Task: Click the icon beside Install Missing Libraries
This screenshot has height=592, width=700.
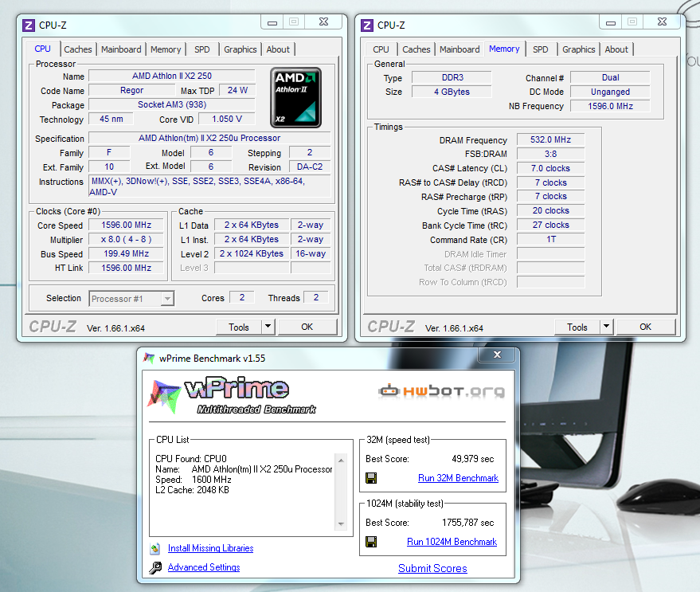Action: point(155,548)
